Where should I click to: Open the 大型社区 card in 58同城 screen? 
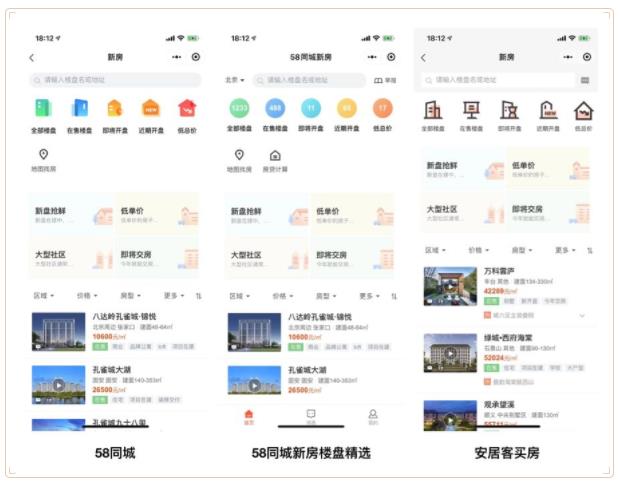pos(72,258)
